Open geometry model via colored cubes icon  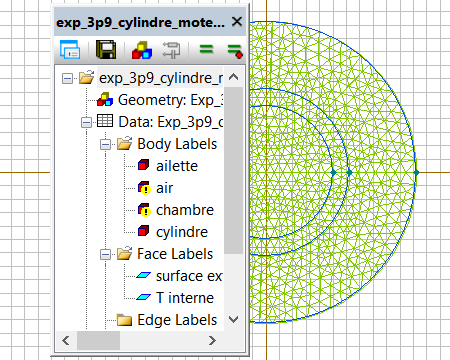[142, 50]
